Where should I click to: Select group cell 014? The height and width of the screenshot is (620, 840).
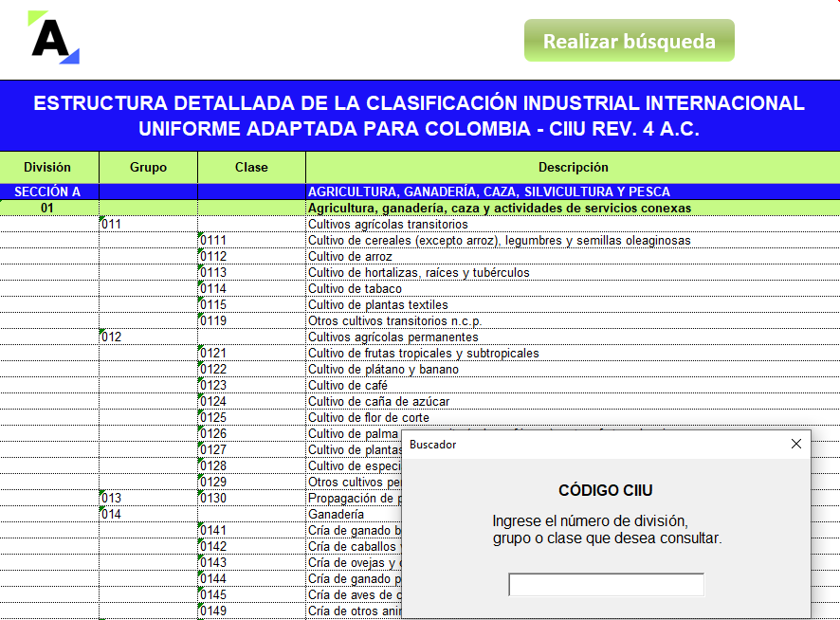149,514
